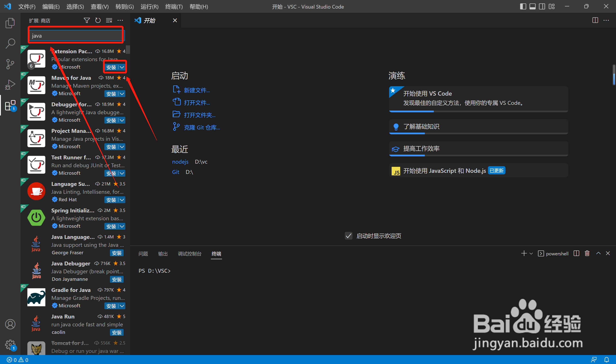Open the 文件(F) menu
The width and height of the screenshot is (616, 364).
coord(27,7)
